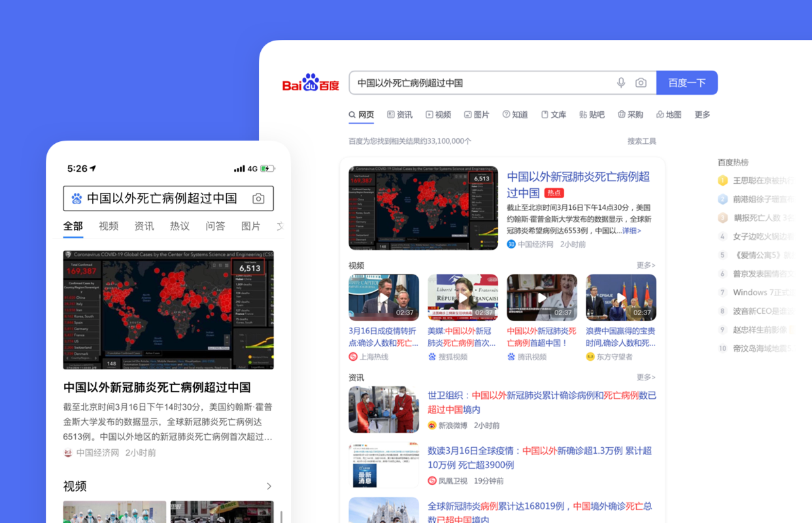812x523 pixels.
Task: Select the 采购 tab
Action: coord(630,114)
